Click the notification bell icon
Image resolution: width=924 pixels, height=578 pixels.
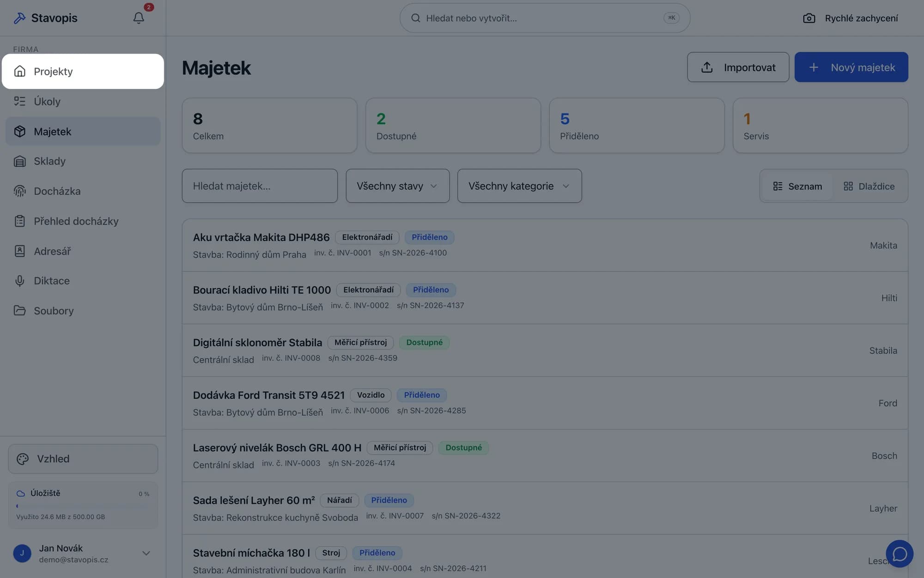click(x=139, y=18)
